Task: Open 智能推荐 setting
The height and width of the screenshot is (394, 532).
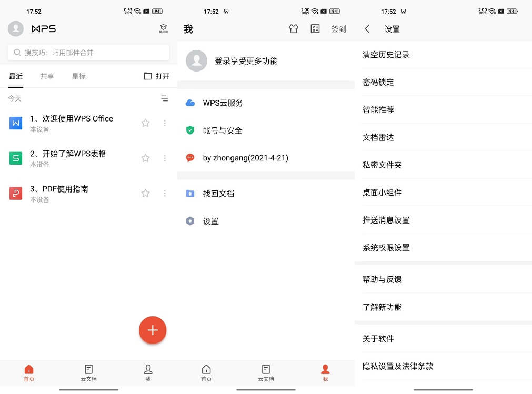Action: (x=444, y=110)
